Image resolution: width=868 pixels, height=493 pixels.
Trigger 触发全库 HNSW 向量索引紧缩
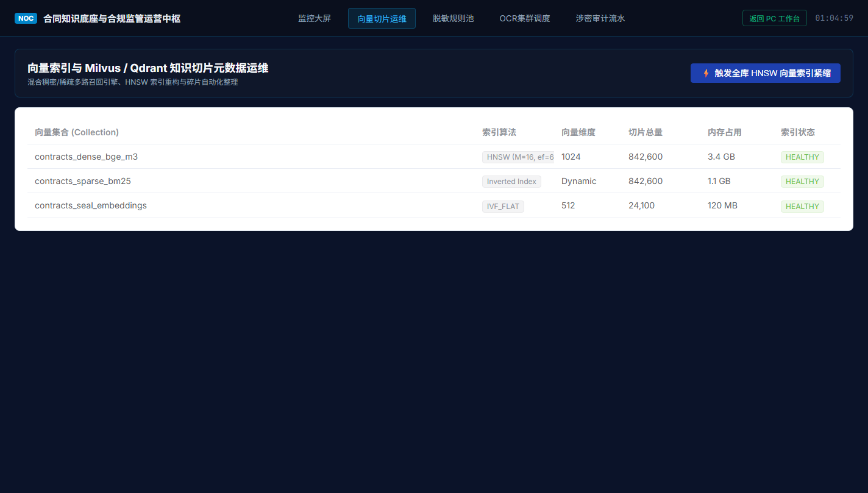(x=766, y=73)
